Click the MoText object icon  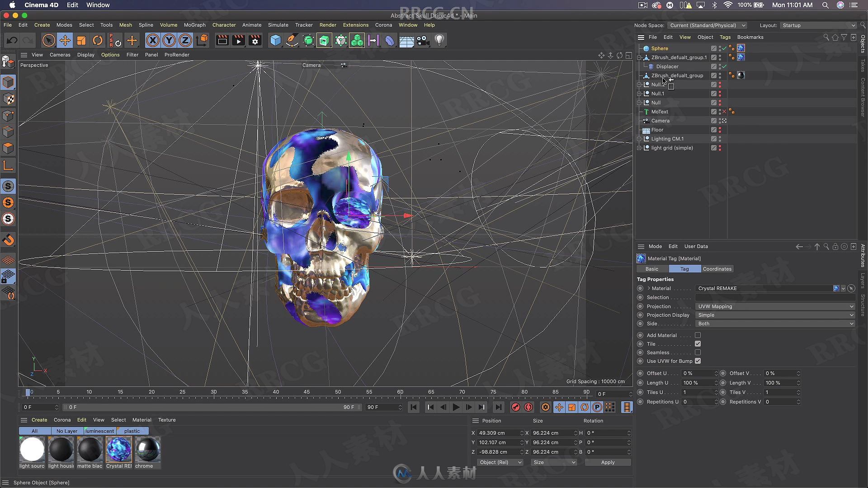647,112
